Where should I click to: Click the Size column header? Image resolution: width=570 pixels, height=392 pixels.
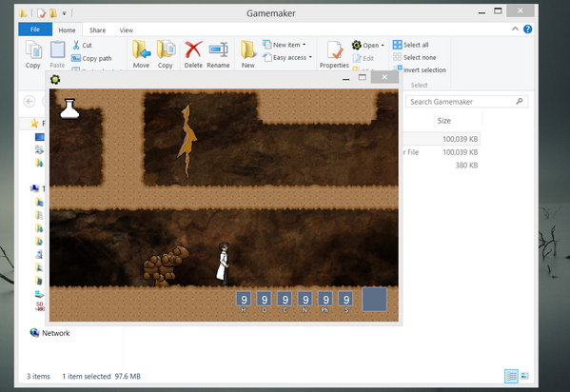(x=443, y=121)
